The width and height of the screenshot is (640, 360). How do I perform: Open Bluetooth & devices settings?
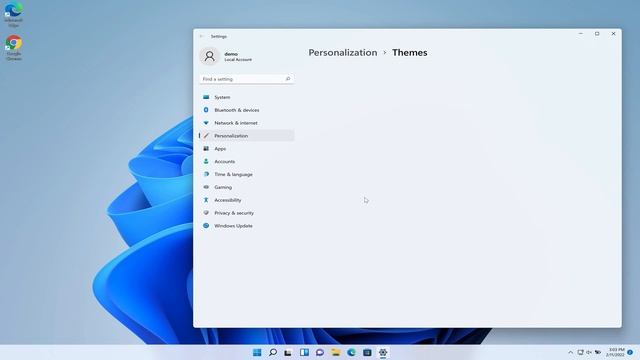(x=247, y=110)
